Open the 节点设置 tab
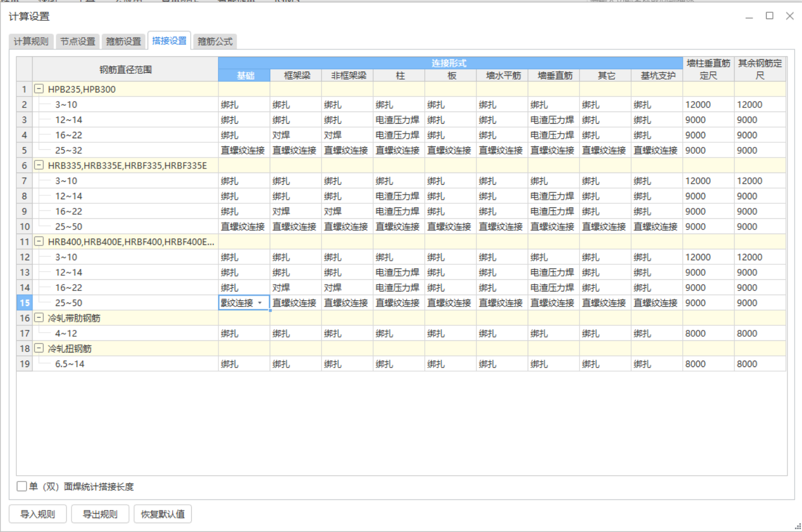The image size is (802, 532). (x=77, y=41)
